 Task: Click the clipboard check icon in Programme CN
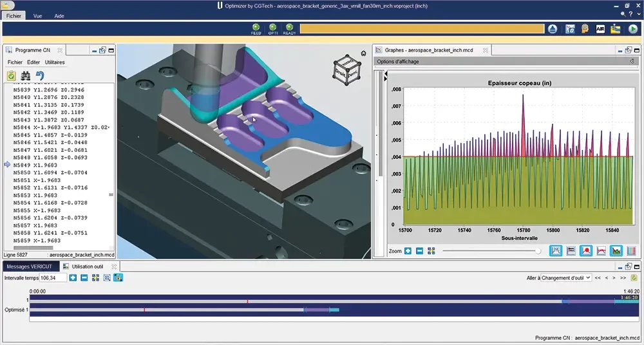tap(11, 76)
